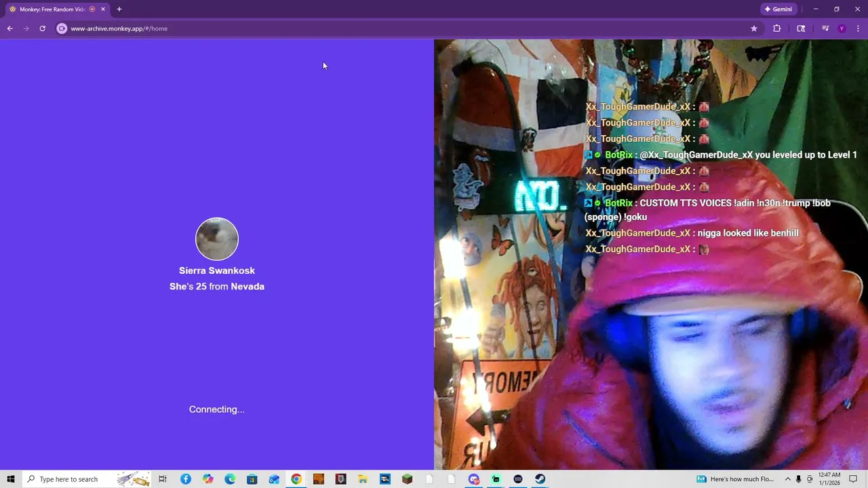Open the Windows Start menu
Screen dimensions: 868x488
[11, 479]
